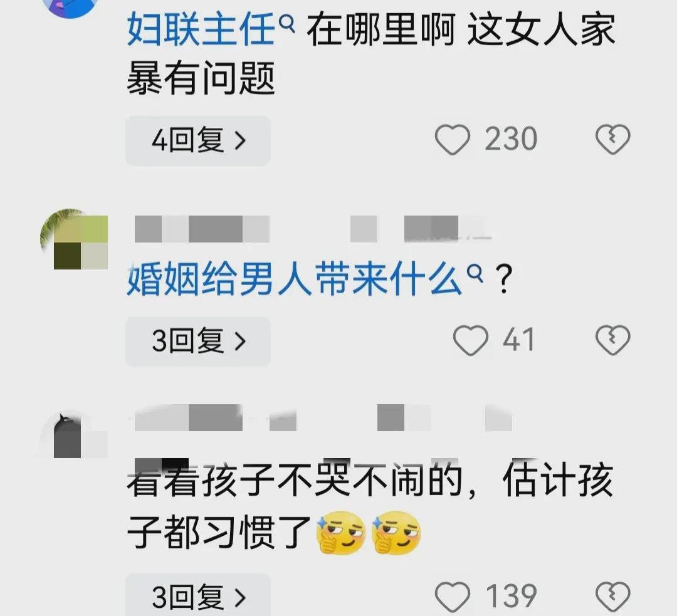
Task: Tap broken-heart icon beside 41 likes
Action: (x=612, y=340)
